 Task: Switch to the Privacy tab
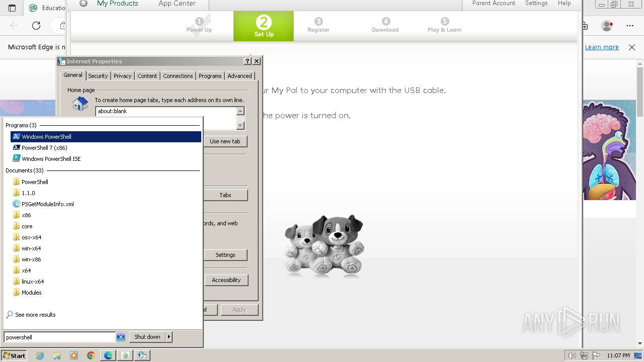click(122, 76)
